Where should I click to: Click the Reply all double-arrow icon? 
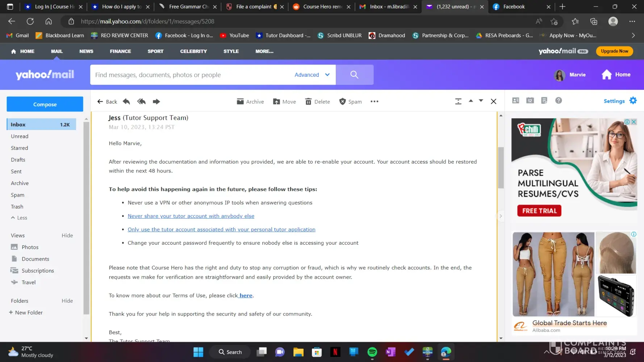tap(141, 102)
